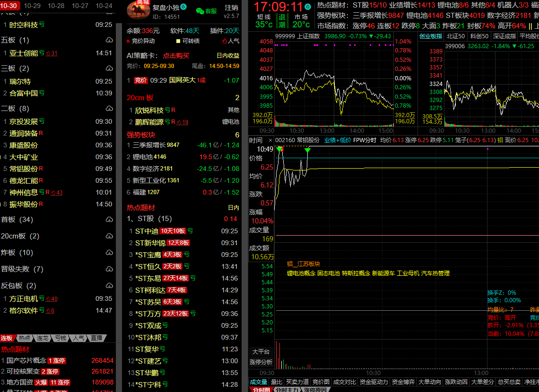Click the download cloud next to 首板 (34)
The width and height of the screenshot is (539, 392).
coord(109,220)
